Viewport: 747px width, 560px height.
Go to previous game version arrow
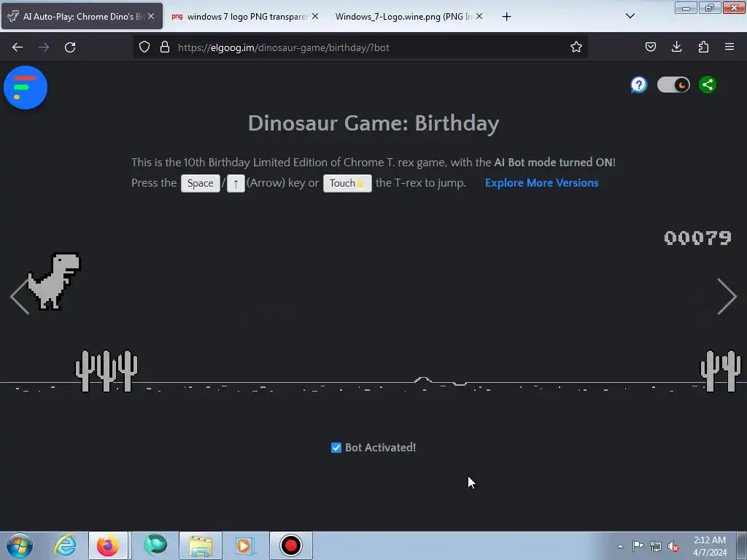20,296
